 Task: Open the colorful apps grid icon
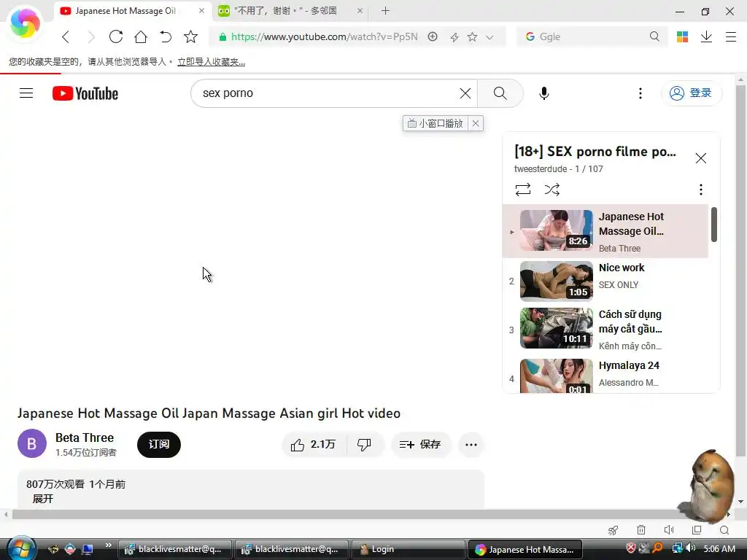[x=682, y=36]
